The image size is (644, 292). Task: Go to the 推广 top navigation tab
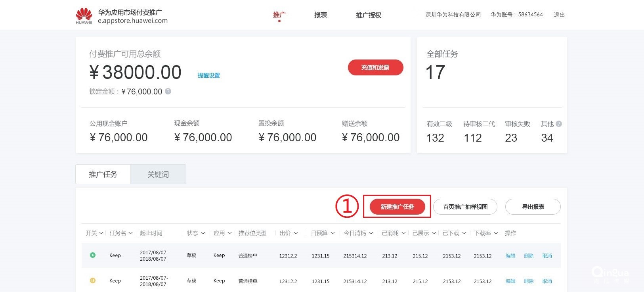279,15
